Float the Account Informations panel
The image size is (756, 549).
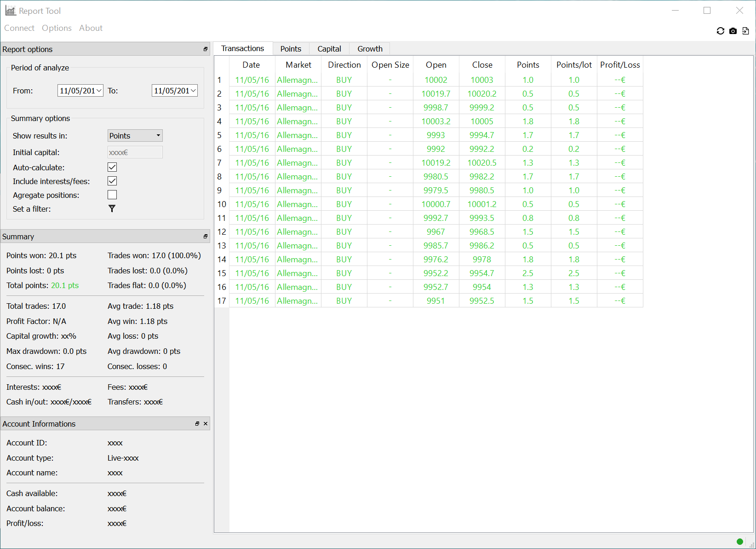(197, 424)
